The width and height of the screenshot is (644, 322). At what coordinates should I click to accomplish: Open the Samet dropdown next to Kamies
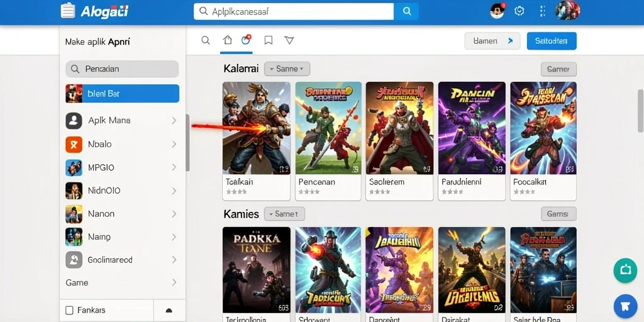click(284, 214)
